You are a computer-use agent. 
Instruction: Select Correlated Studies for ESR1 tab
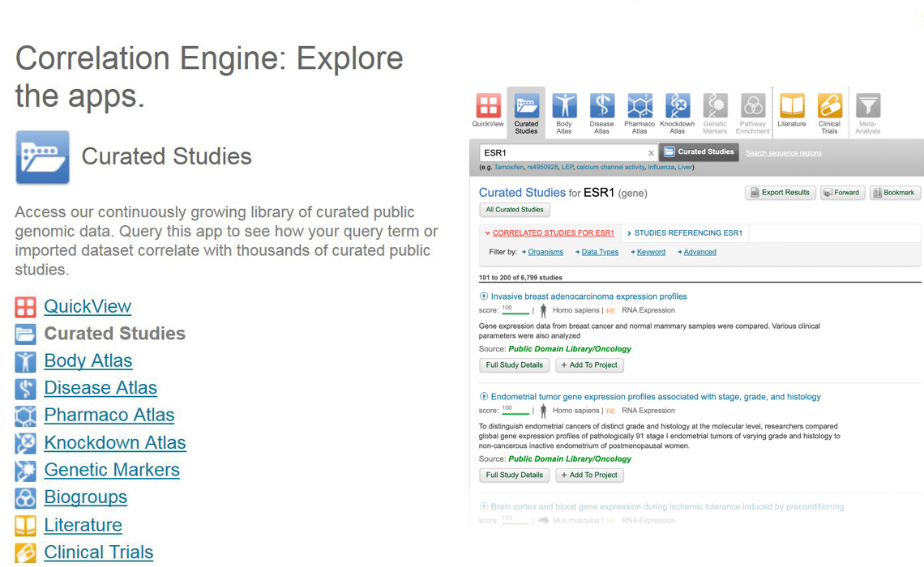(553, 233)
